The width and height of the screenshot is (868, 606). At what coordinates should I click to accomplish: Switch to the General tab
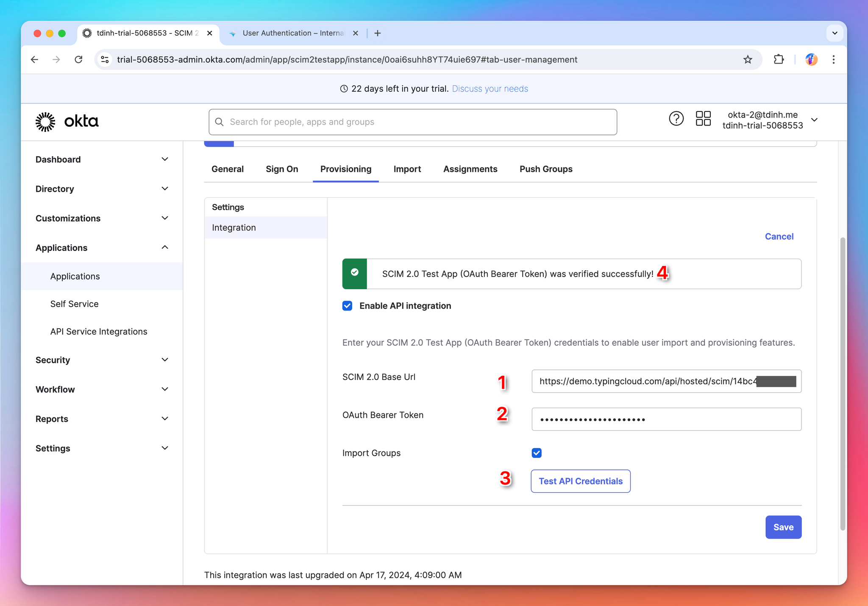(228, 169)
